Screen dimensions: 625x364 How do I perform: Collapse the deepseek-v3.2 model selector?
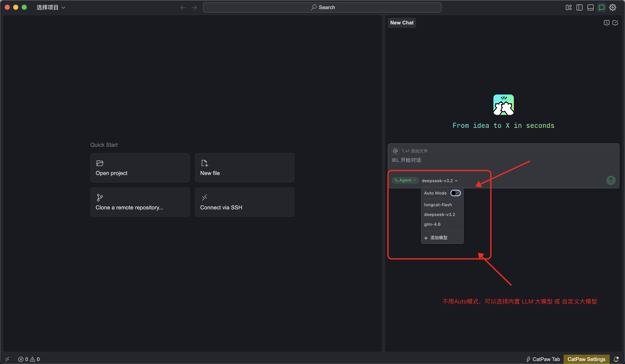[439, 181]
